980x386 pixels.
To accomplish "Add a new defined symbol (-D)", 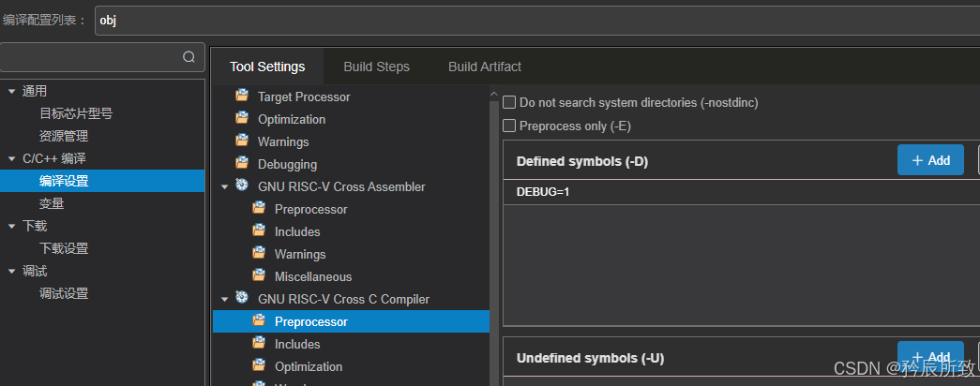I will 929,160.
